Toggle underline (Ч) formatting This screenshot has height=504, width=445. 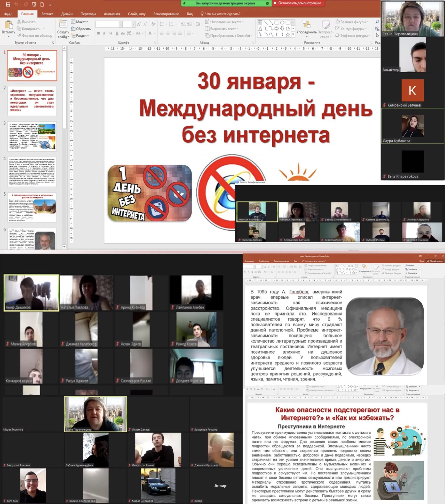(110, 33)
